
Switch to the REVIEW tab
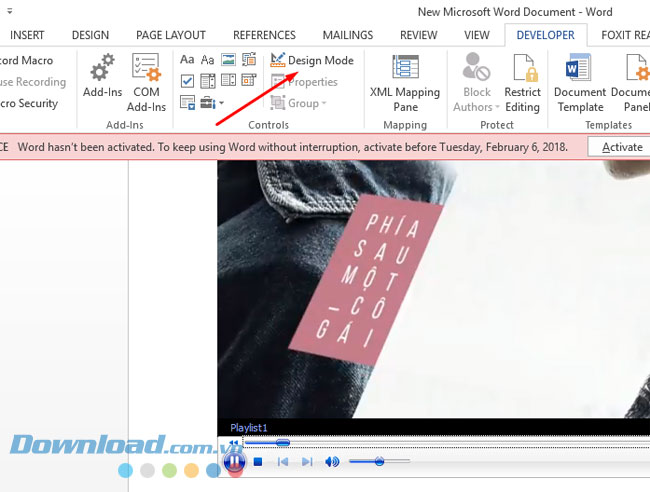(x=419, y=35)
